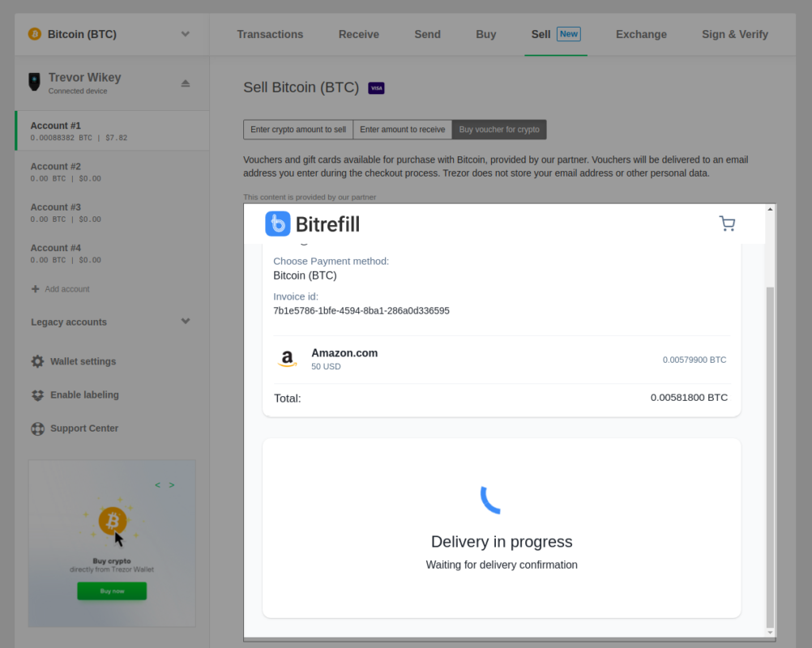Expand the Legacy accounts section
The image size is (812, 648).
(186, 322)
